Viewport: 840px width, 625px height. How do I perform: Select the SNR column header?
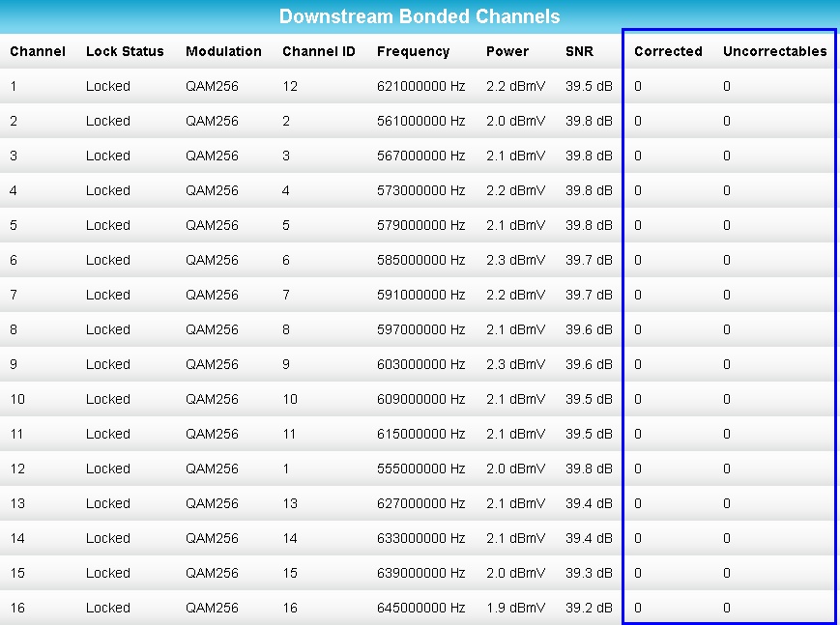pyautogui.click(x=578, y=51)
